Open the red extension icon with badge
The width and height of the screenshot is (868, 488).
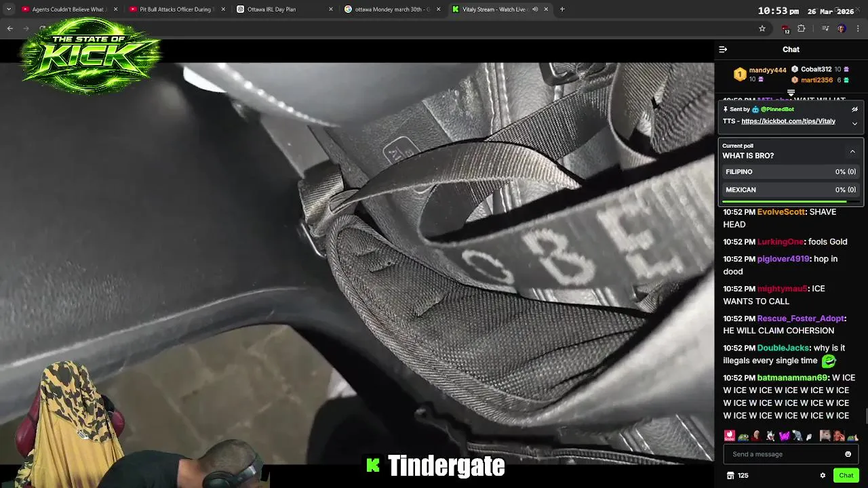point(785,29)
